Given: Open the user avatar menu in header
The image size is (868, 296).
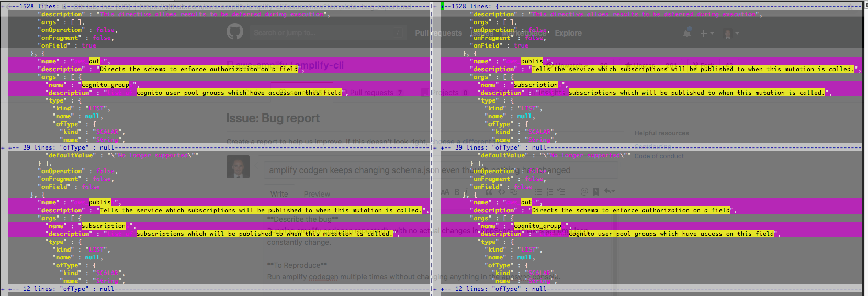Looking at the screenshot, I should coord(730,33).
